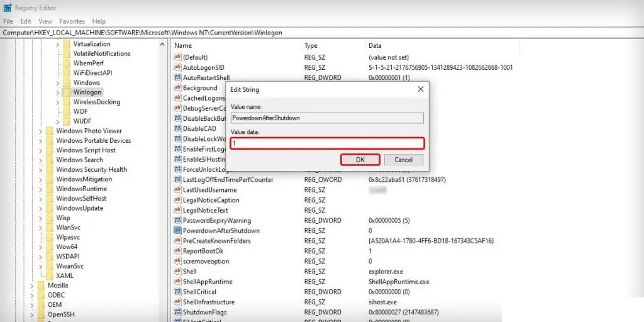Click the Registry Editor app icon

tap(6, 8)
